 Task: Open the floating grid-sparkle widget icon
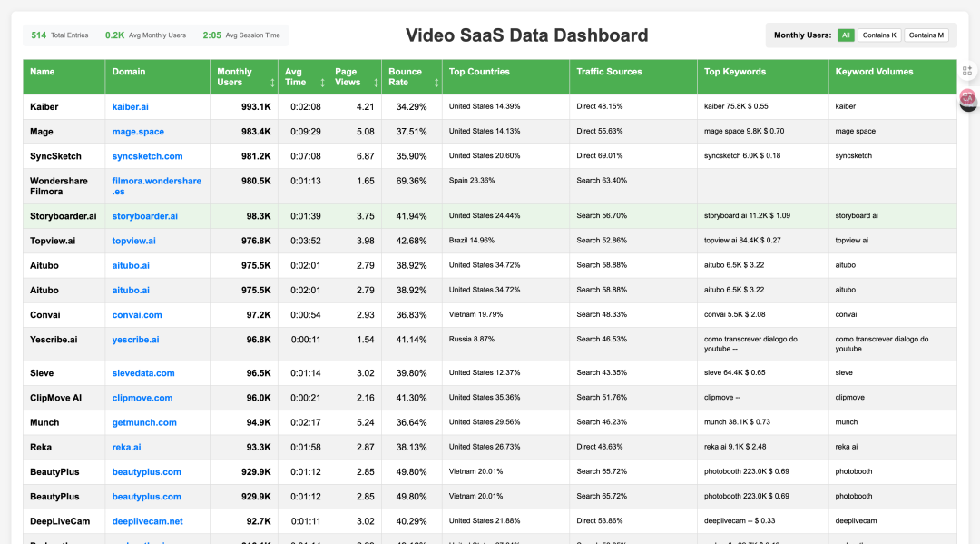point(967,71)
